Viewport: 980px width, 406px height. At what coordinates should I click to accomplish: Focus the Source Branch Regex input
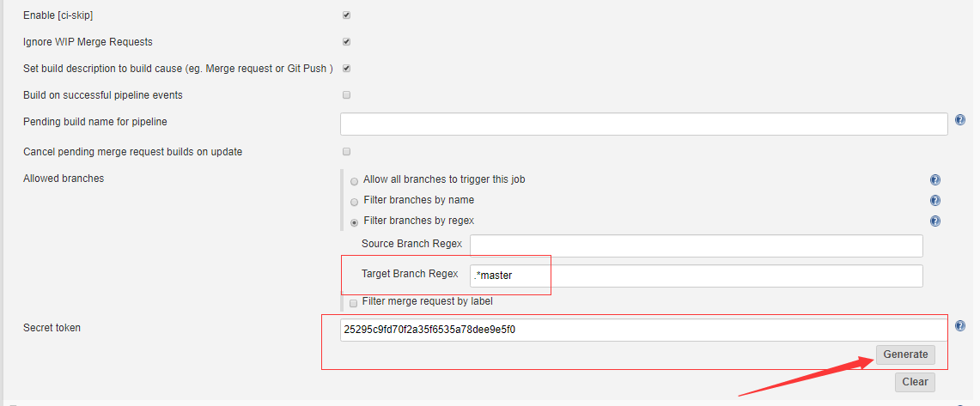point(696,246)
